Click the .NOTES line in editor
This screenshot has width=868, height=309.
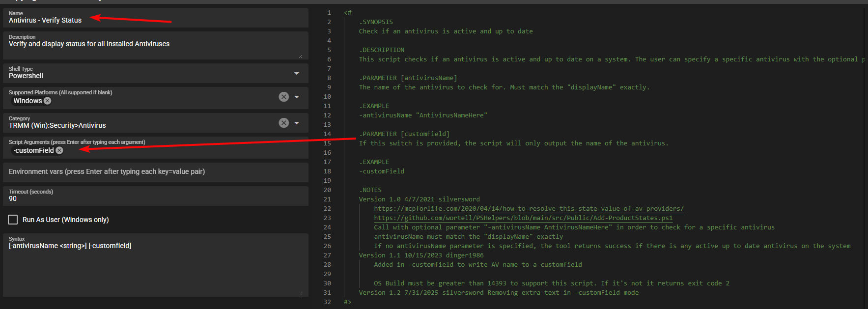click(x=370, y=190)
